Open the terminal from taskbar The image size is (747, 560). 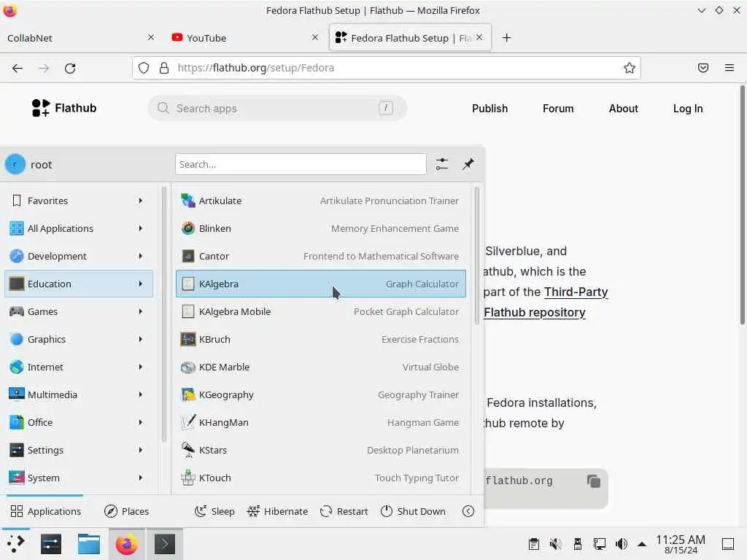[x=165, y=544]
